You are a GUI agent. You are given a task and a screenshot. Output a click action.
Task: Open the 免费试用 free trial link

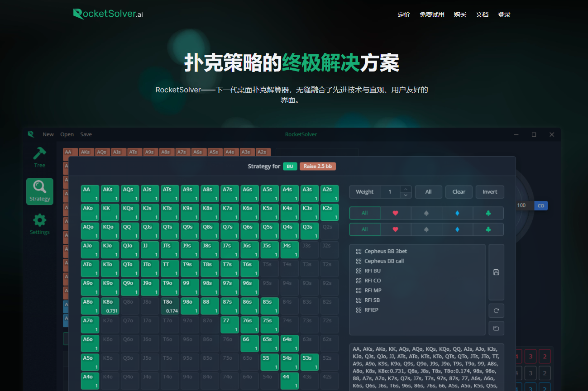point(432,14)
